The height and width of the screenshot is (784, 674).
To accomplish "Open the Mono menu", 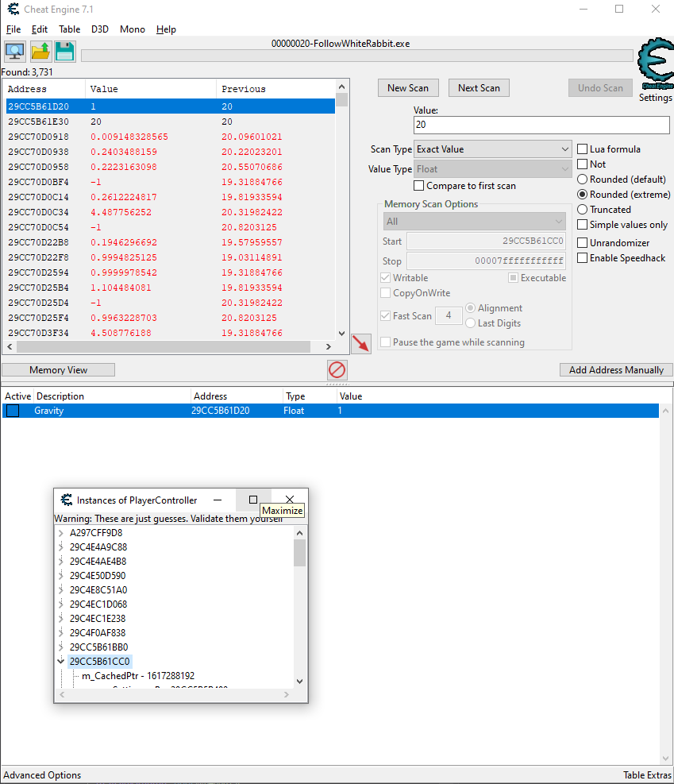I will click(x=133, y=29).
